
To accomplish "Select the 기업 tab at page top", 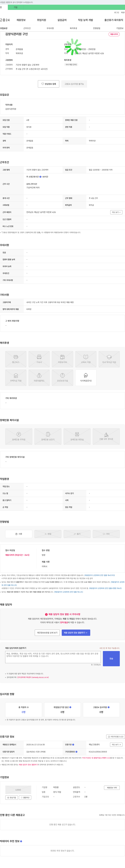I will 15,7.
